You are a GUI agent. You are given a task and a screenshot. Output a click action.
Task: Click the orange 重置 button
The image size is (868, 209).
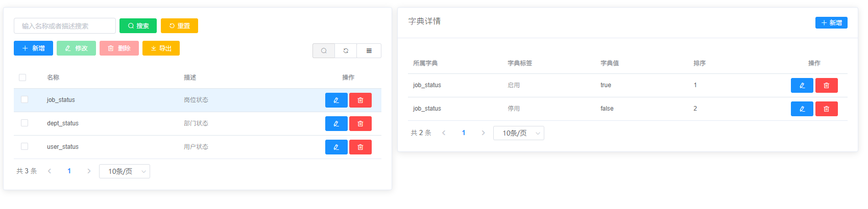179,26
